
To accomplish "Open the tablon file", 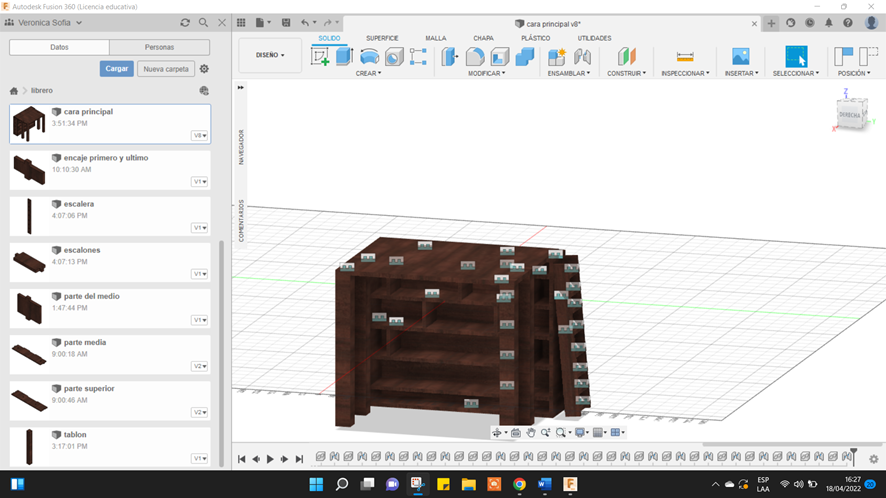I will tap(110, 447).
